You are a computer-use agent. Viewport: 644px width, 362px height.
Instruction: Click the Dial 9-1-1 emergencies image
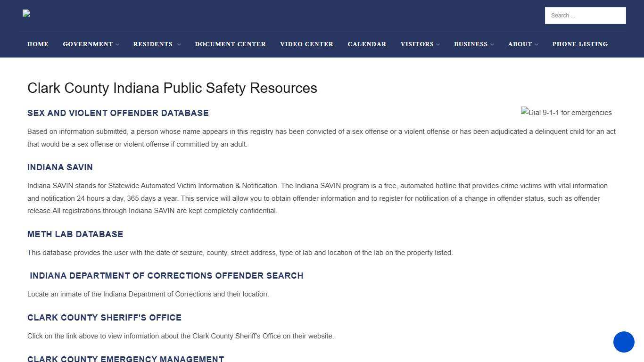pyautogui.click(x=566, y=113)
